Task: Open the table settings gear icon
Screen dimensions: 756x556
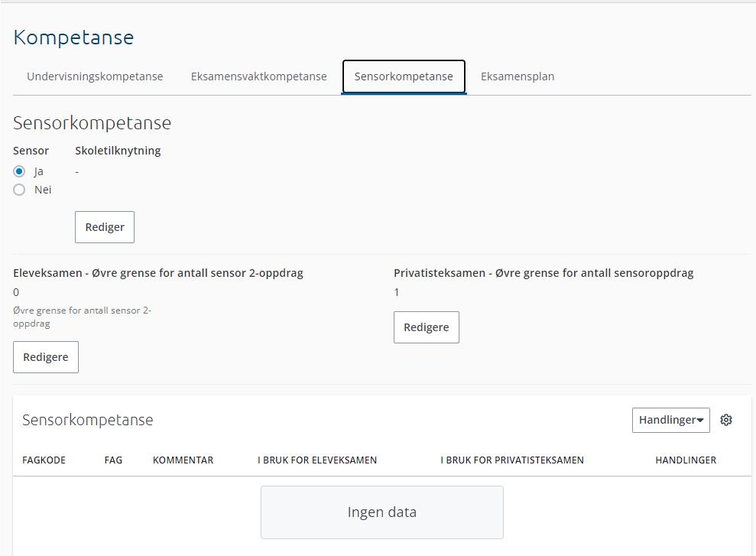Action: [726, 420]
